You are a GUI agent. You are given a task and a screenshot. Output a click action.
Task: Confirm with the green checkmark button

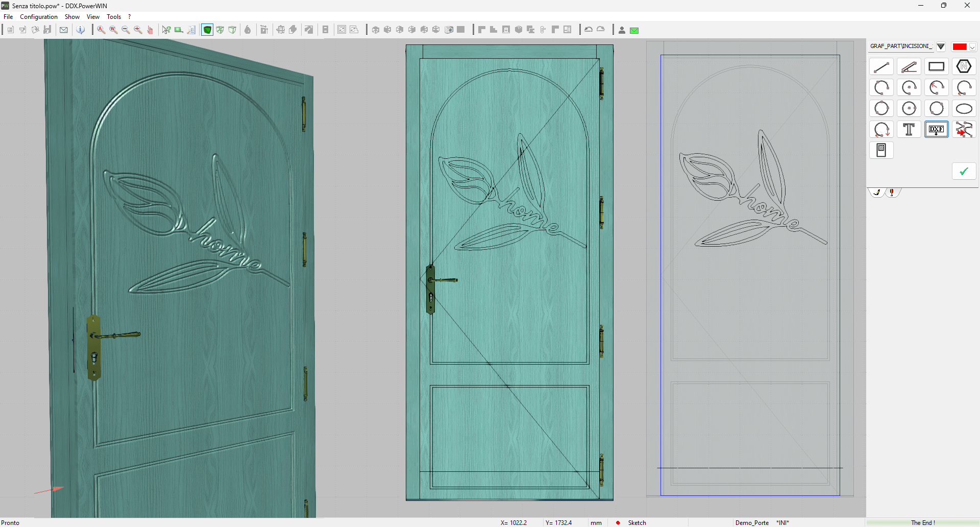point(964,172)
